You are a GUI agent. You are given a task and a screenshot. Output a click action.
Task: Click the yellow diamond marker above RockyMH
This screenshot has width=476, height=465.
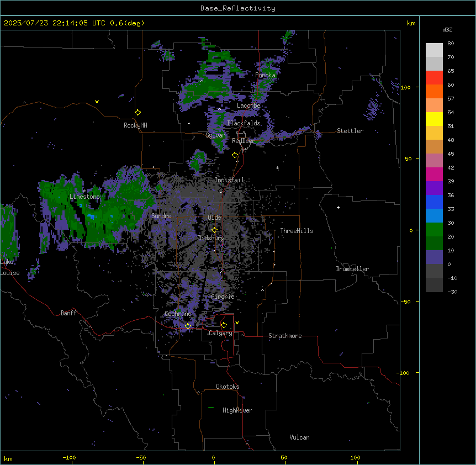[137, 113]
